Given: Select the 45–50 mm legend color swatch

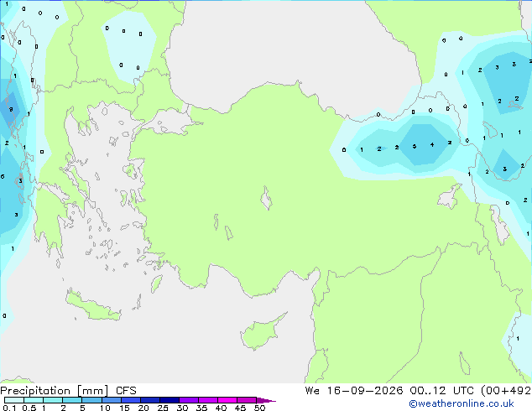Looking at the screenshot, I should pos(247,400).
